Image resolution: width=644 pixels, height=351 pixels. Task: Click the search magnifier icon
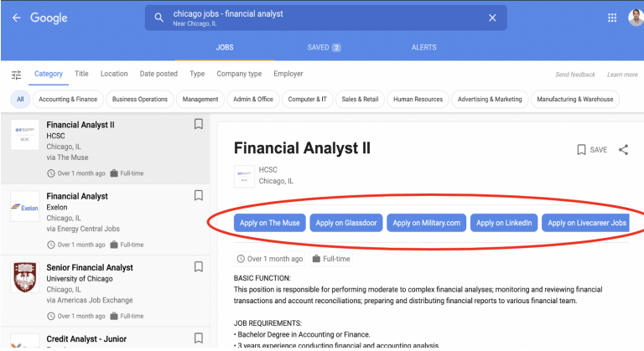coord(159,18)
